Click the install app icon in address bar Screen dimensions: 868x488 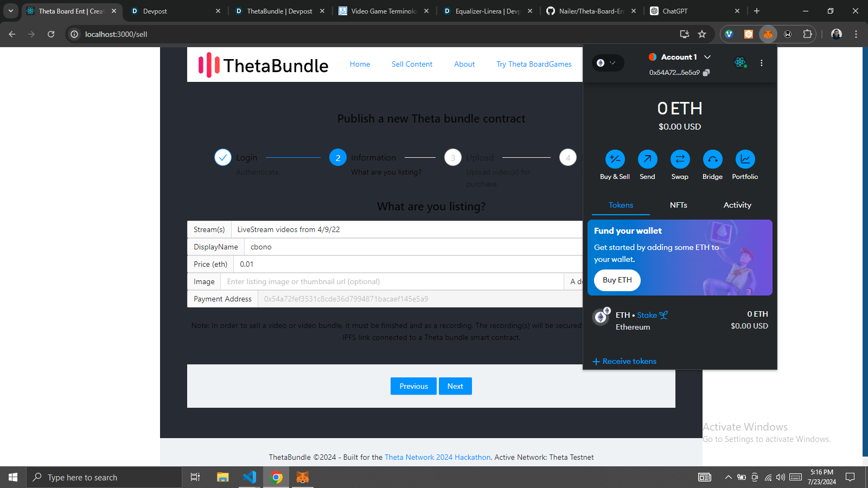pos(685,34)
